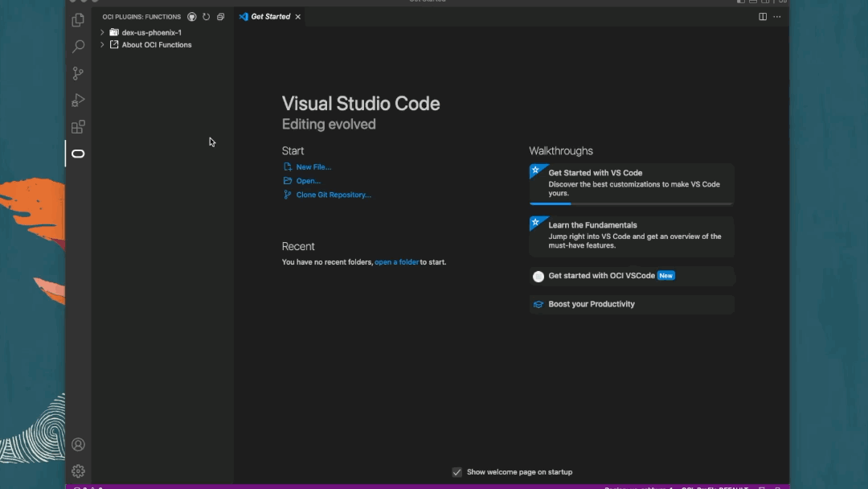868x489 pixels.
Task: Refresh the OCI Plugins: Functions list
Action: [x=206, y=16]
